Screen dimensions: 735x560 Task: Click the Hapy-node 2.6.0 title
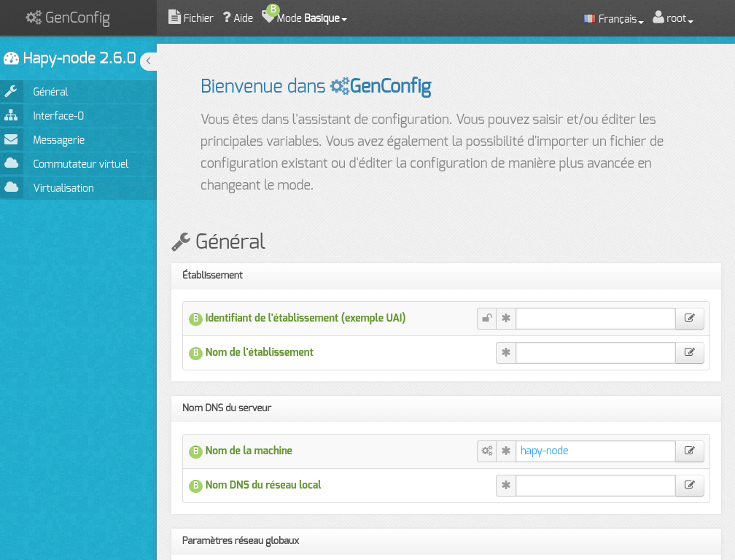79,58
